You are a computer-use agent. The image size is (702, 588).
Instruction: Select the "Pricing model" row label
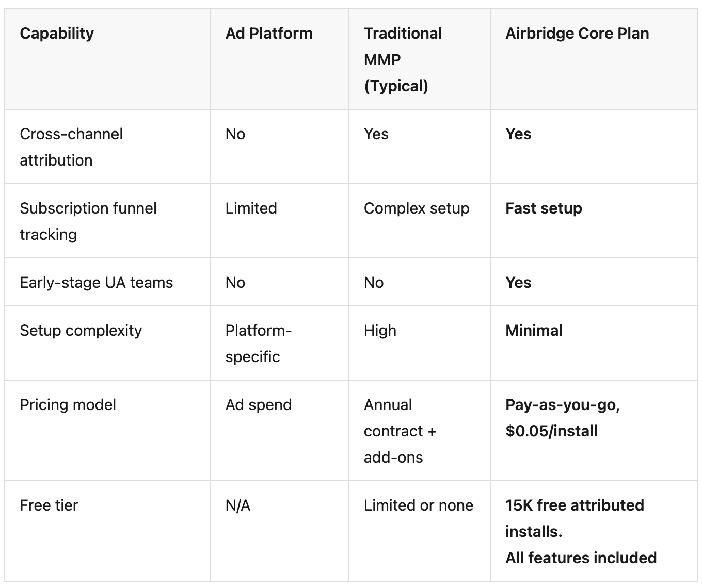[x=68, y=405]
